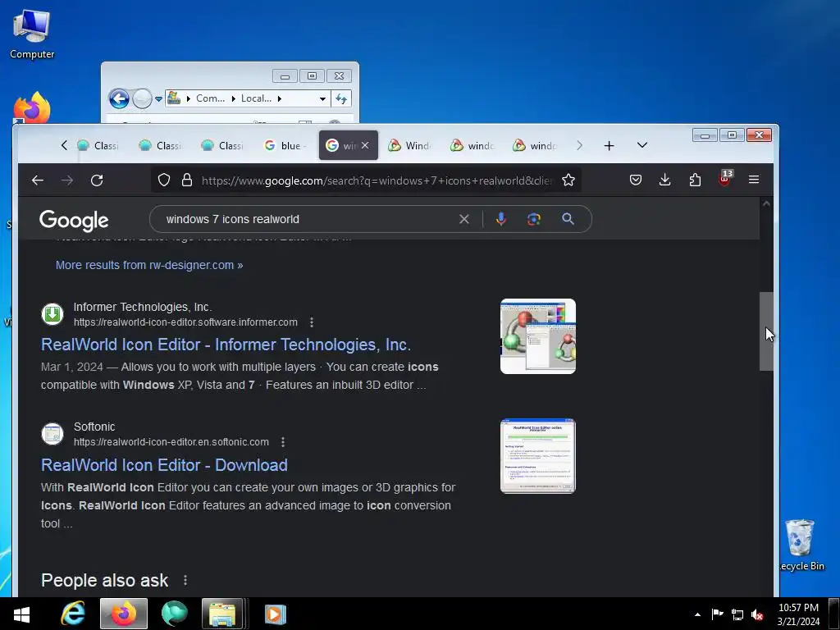Switch to the last visible windo tab
This screenshot has width=840, height=630.
pyautogui.click(x=535, y=146)
